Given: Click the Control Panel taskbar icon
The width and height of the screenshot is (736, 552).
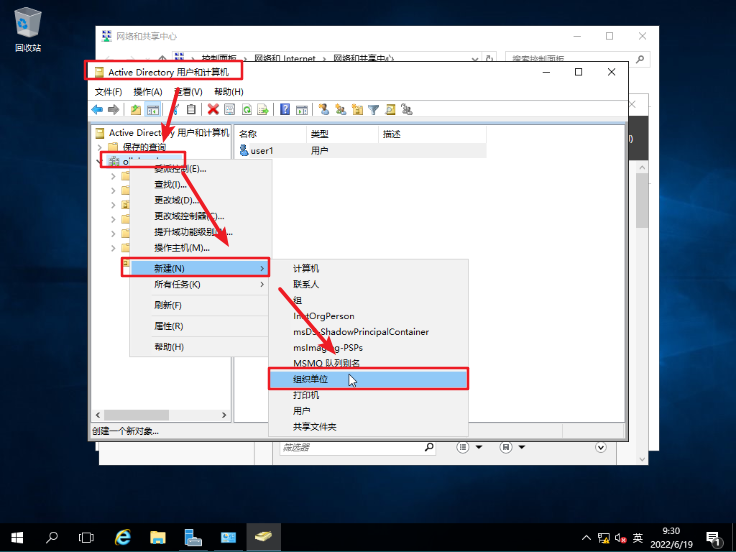Looking at the screenshot, I should [229, 537].
